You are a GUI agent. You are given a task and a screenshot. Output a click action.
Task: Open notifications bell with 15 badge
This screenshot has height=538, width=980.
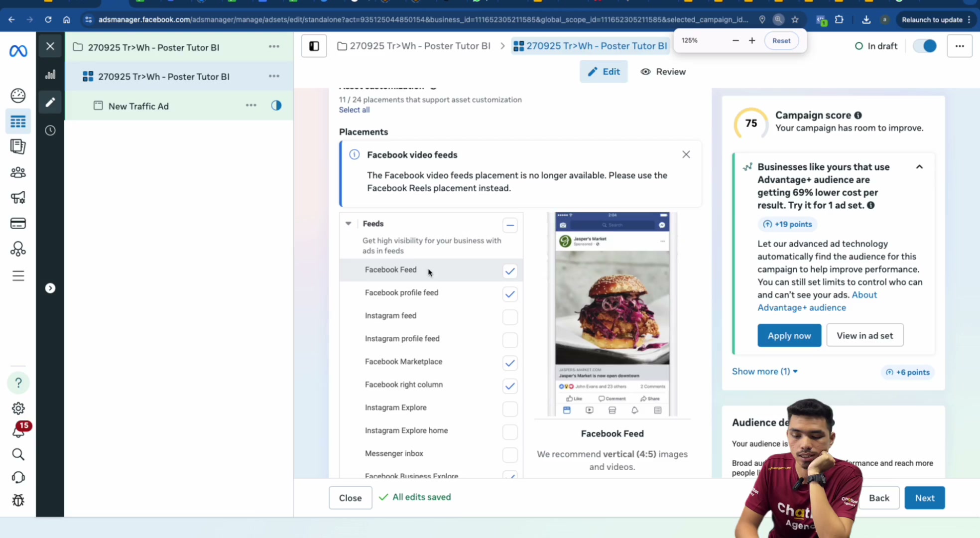19,430
